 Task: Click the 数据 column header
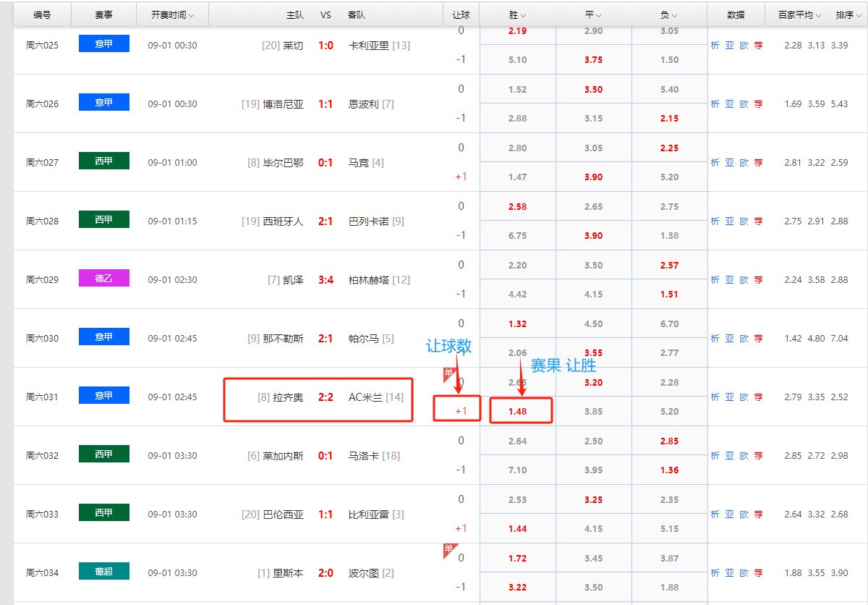[736, 14]
